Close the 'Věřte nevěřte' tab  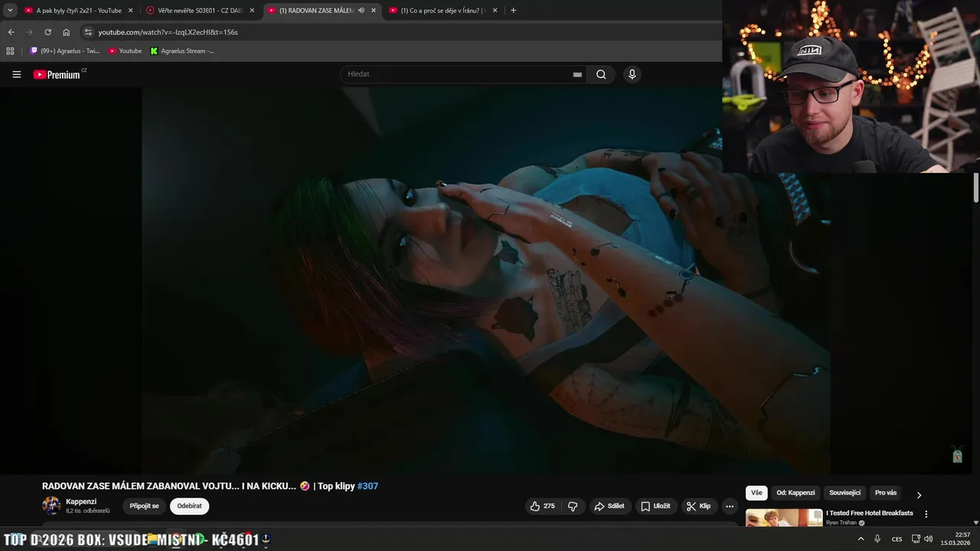[252, 11]
